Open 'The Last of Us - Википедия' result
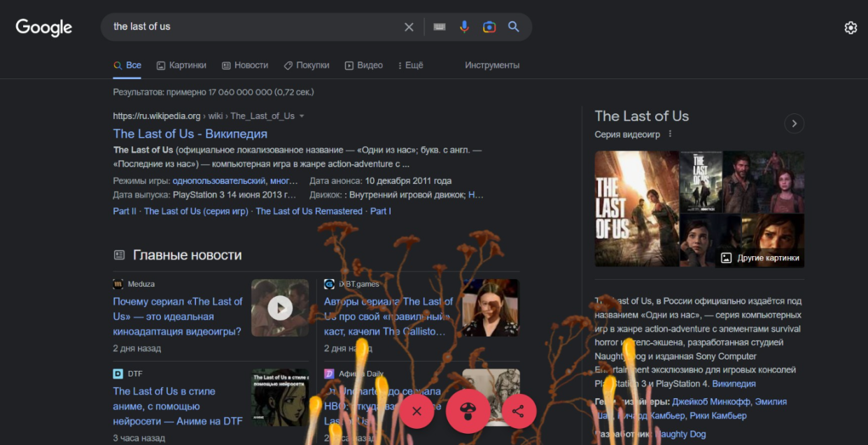The width and height of the screenshot is (868, 445). 190,134
